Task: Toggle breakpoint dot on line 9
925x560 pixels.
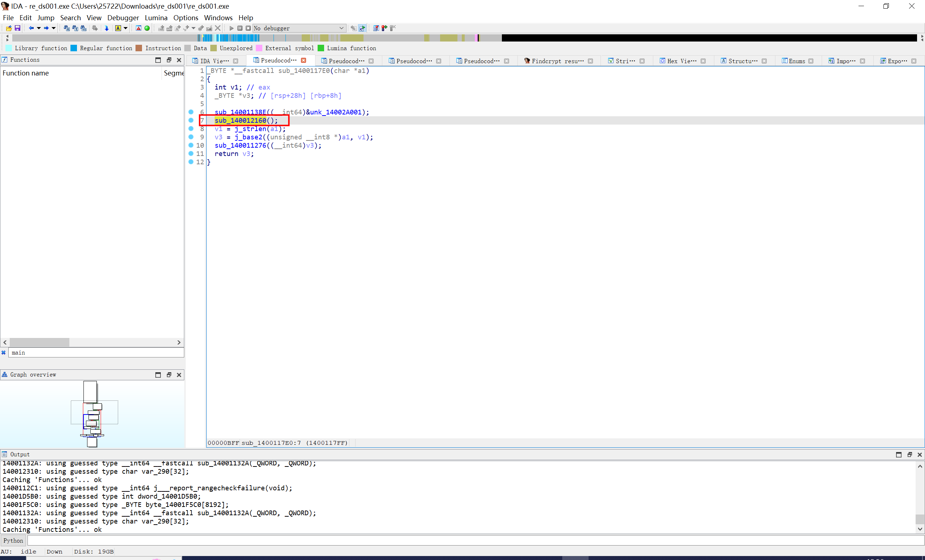Action: coord(191,137)
